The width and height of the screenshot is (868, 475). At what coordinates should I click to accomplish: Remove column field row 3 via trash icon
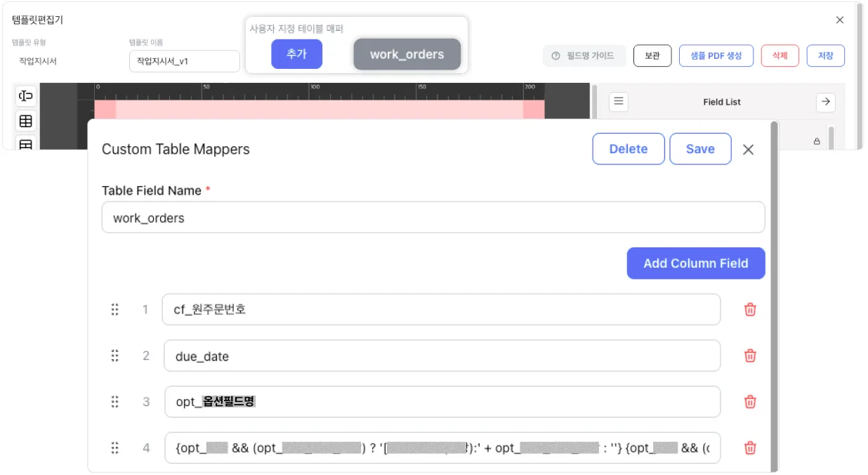pyautogui.click(x=750, y=402)
